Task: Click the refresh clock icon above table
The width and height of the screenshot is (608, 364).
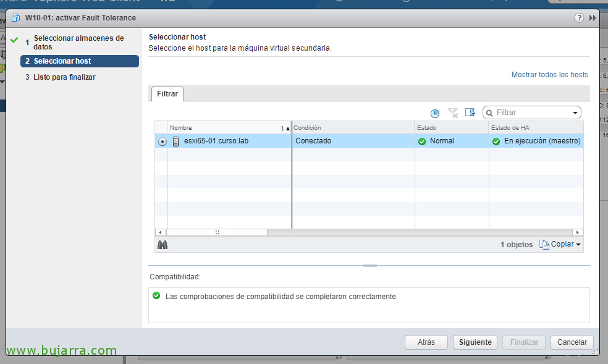Action: (x=435, y=113)
